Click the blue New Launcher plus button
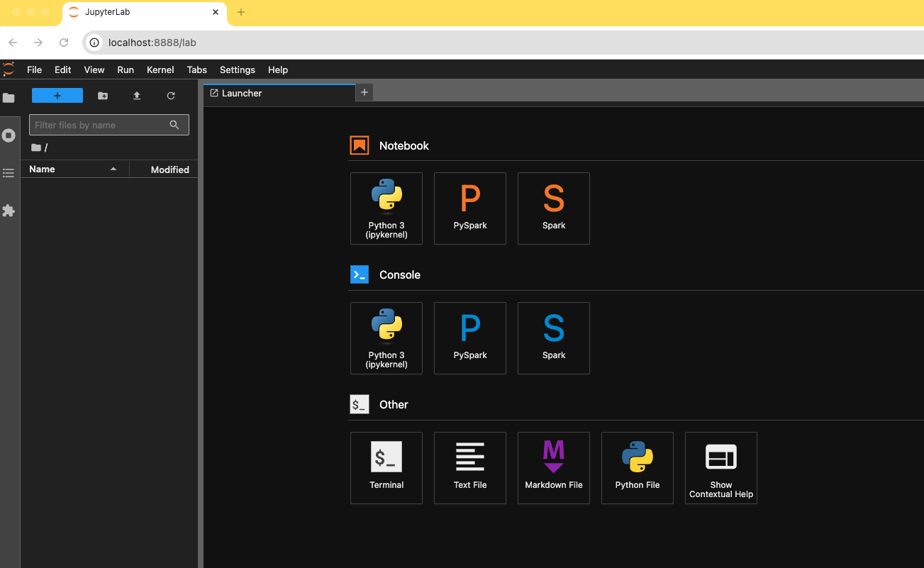Screen dimensions: 924x568 coord(57,96)
